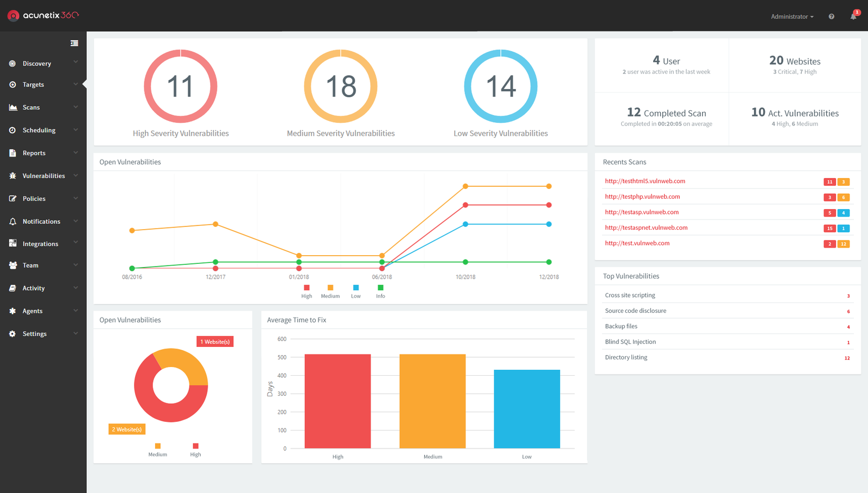
Task: Expand the Reports section chevron
Action: coord(76,153)
